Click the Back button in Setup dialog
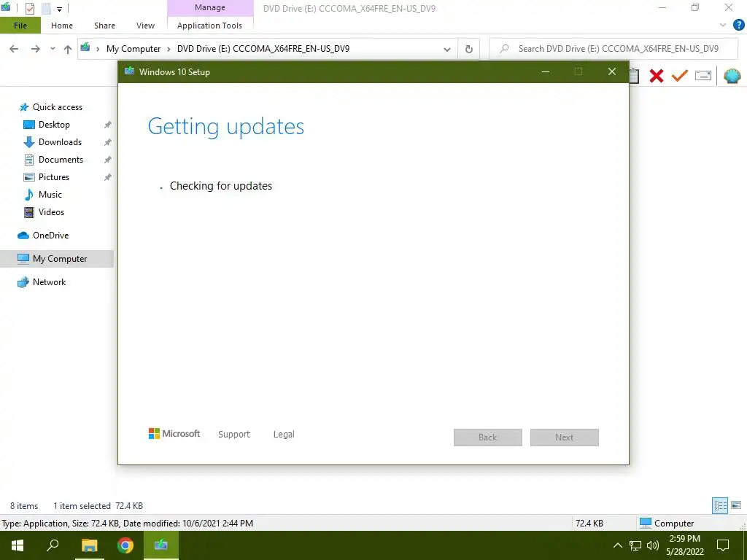 [x=488, y=437]
